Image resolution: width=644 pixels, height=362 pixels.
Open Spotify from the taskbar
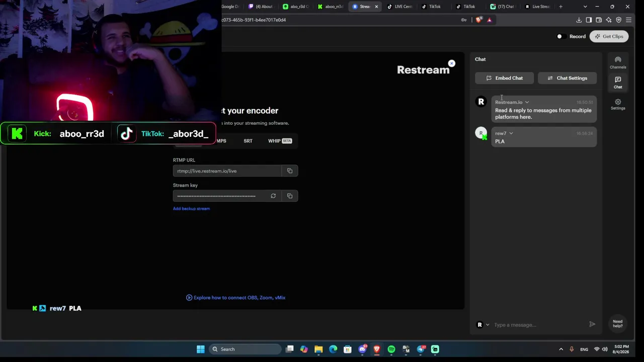[391, 349]
